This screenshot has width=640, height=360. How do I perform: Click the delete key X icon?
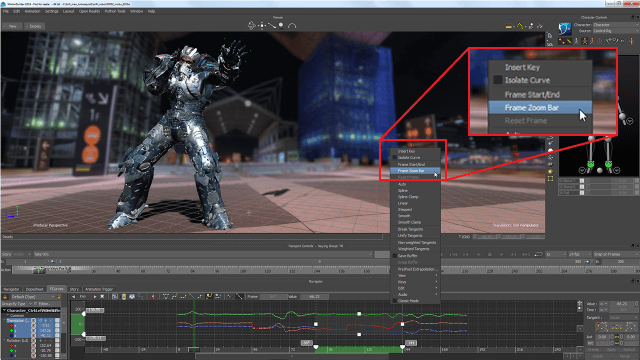pyautogui.click(x=102, y=297)
